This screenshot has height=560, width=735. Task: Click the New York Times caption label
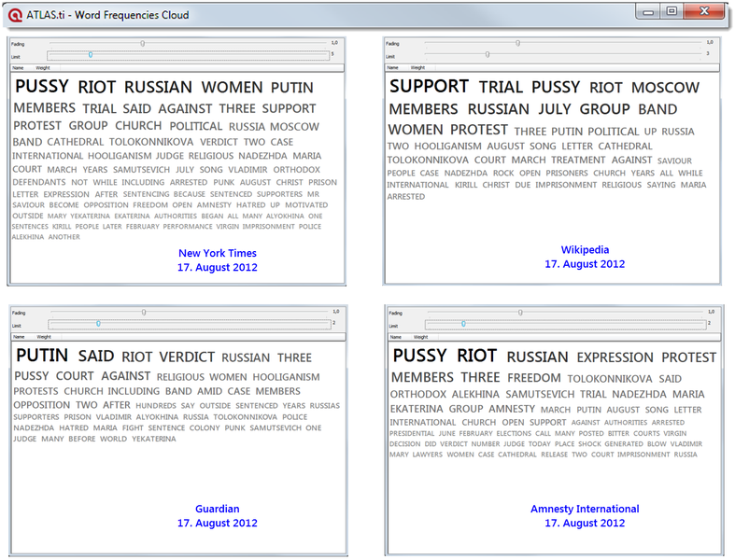[x=218, y=253]
